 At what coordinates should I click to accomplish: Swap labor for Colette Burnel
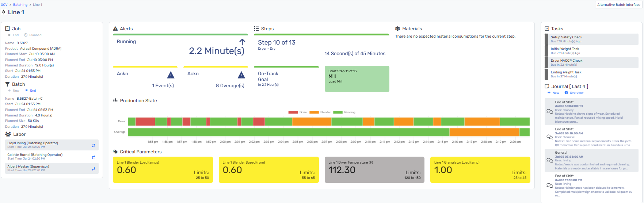[x=94, y=157]
